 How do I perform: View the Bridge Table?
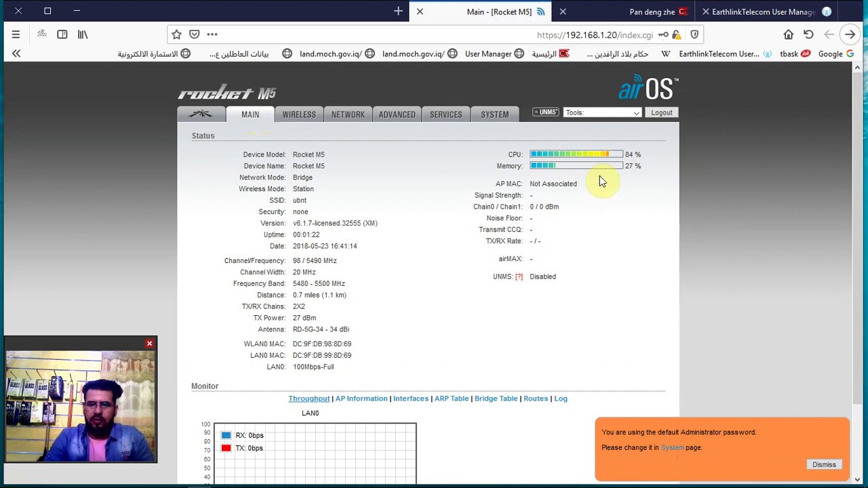(x=496, y=399)
